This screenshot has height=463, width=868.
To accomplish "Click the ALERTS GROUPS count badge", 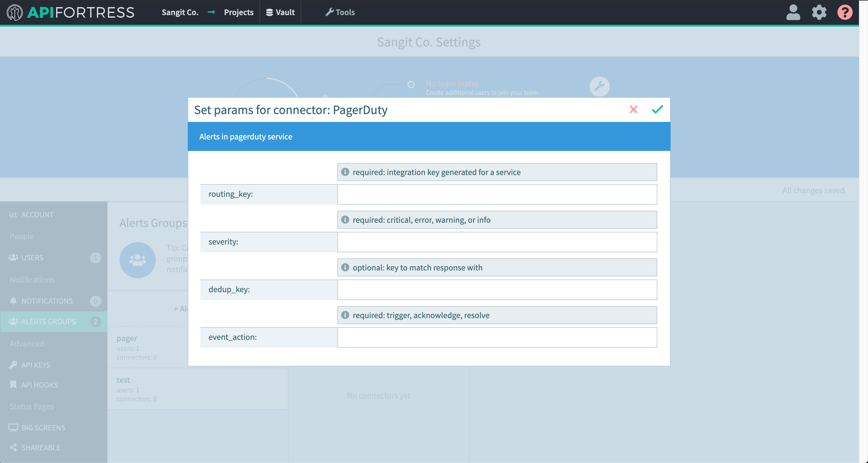I will [x=95, y=322].
